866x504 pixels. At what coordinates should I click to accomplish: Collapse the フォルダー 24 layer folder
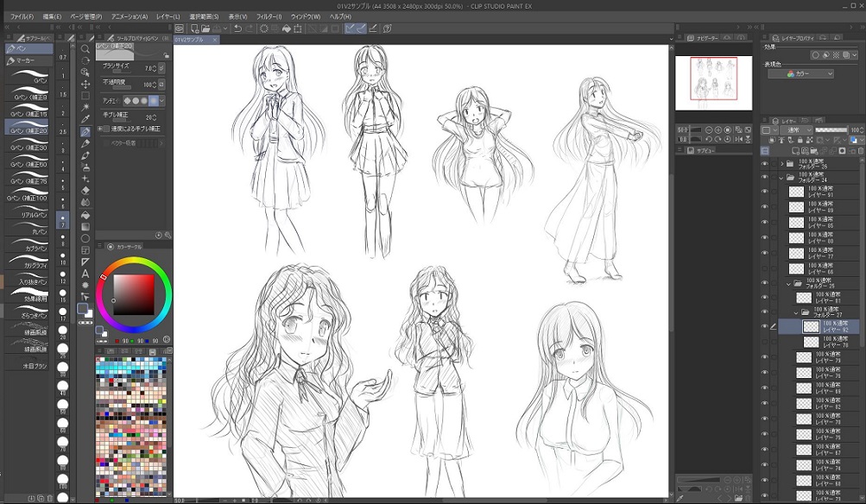tap(781, 178)
